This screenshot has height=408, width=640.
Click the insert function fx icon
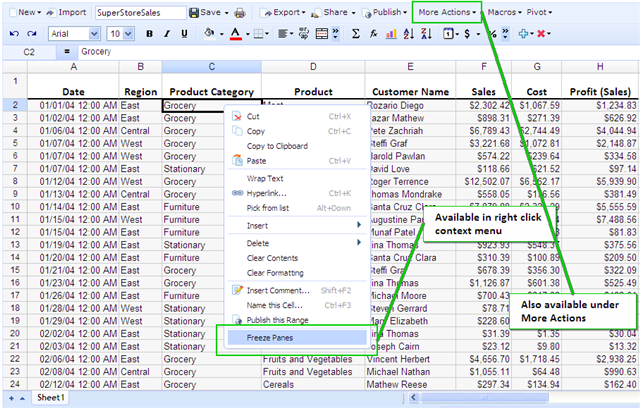pos(373,33)
